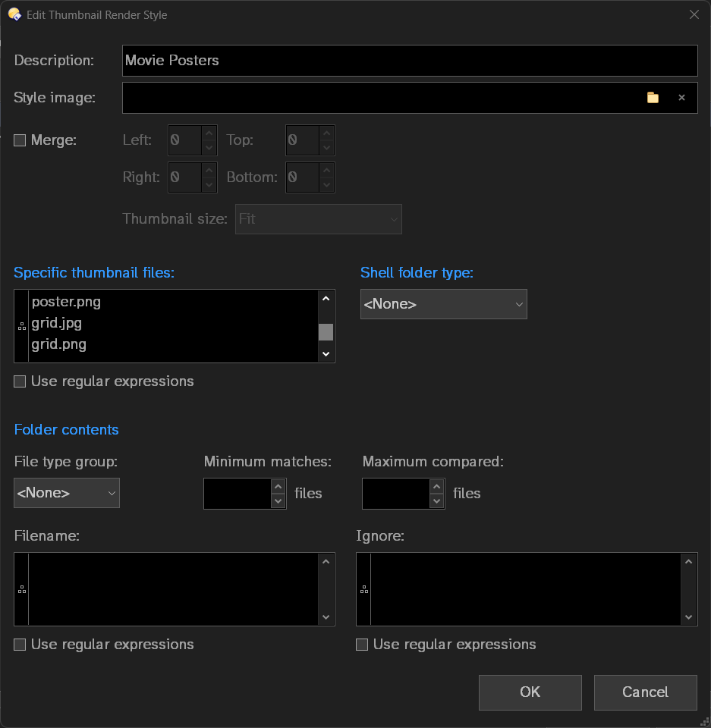Viewport: 711px width, 728px height.
Task: Toggle regular expressions for thumbnail files
Action: (x=20, y=381)
